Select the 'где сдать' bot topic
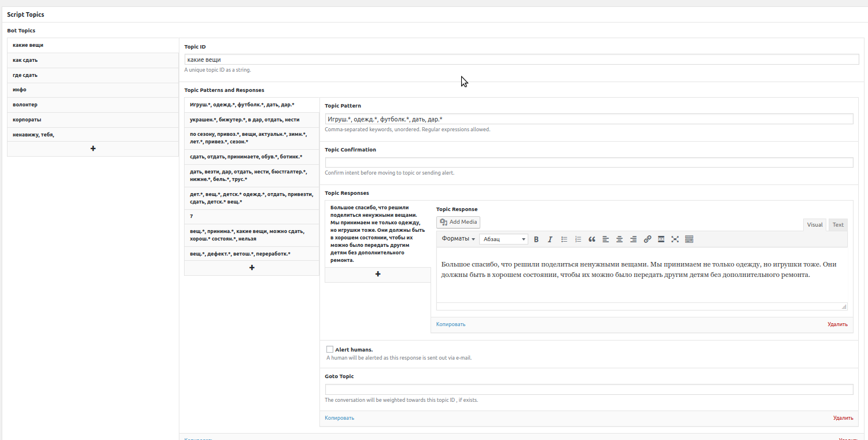868x440 pixels. [x=93, y=75]
